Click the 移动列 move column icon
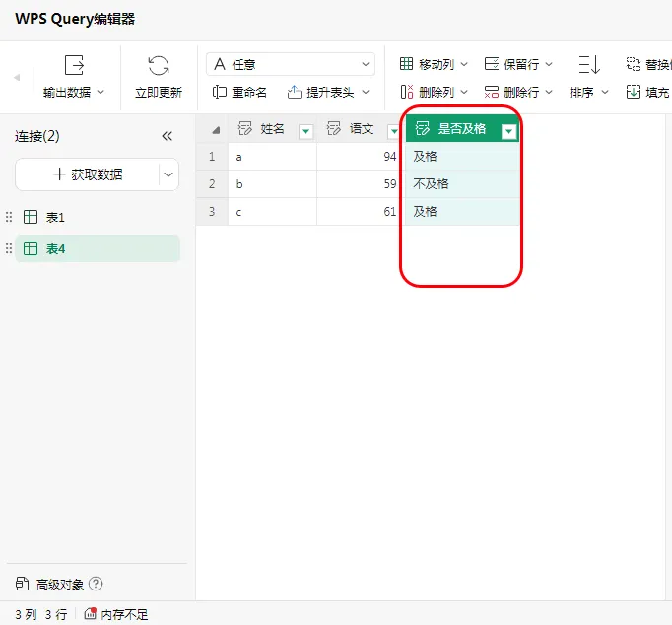Viewport: 672px width, 625px height. (406, 64)
